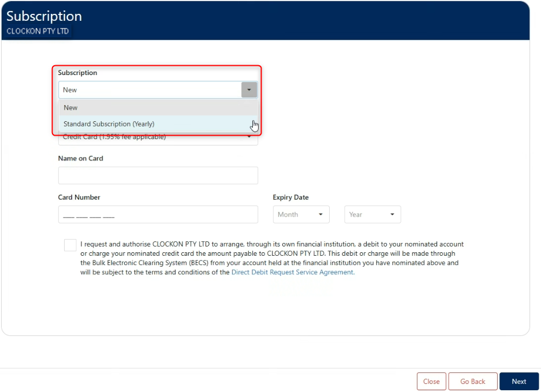Click the Name on Card input field
The width and height of the screenshot is (541, 392).
coord(158,176)
